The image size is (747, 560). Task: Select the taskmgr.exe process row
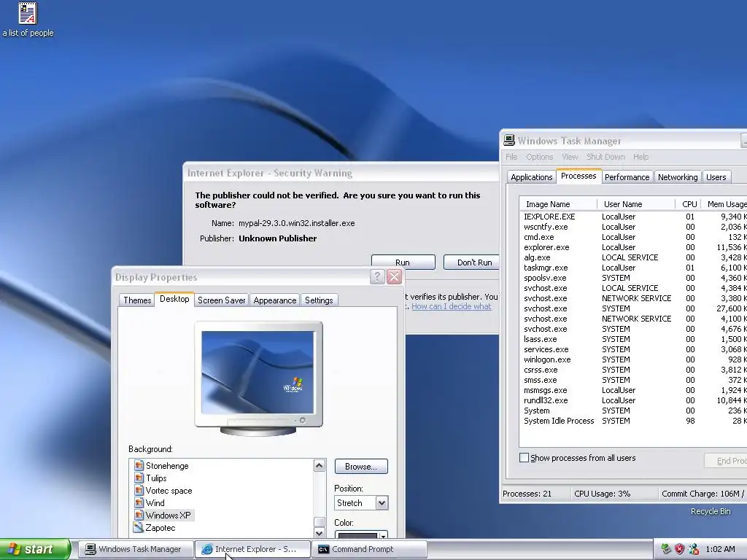pyautogui.click(x=633, y=268)
